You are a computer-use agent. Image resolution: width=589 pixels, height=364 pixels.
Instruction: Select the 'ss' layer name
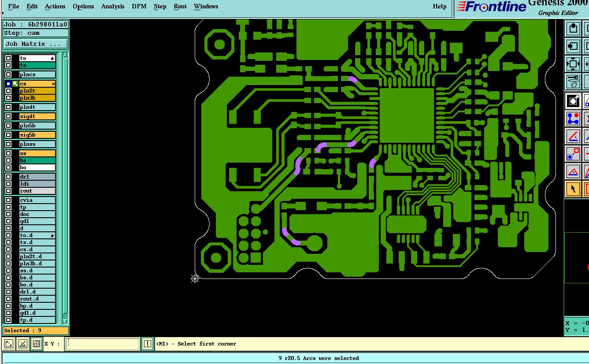tap(37, 153)
